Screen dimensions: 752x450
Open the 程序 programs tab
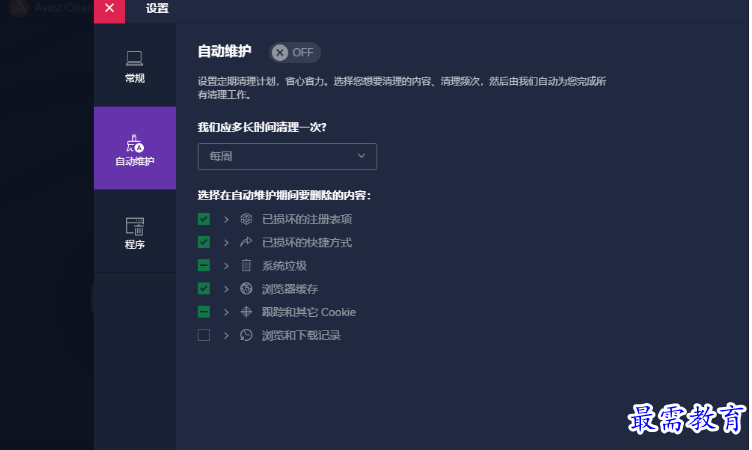point(135,233)
